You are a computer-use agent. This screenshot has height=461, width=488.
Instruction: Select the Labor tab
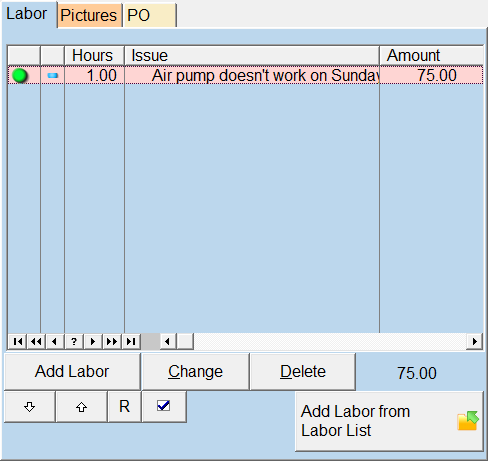click(27, 14)
